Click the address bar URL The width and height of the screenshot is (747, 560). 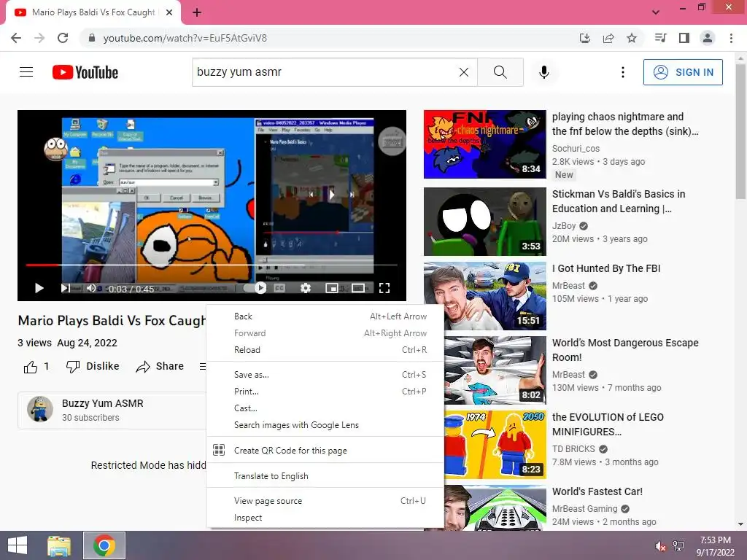pyautogui.click(x=185, y=38)
